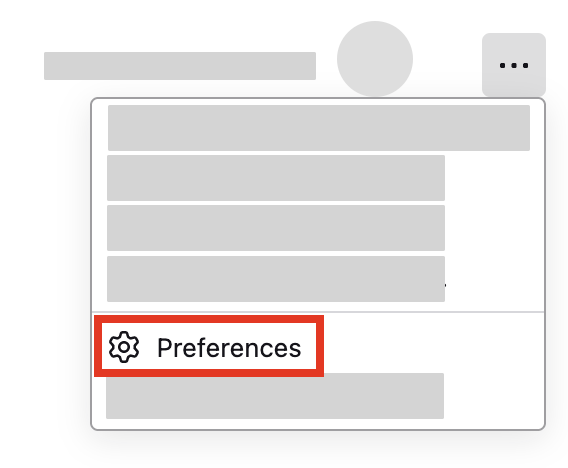Click the middle dot of the ellipsis icon
Viewport: 568px width, 468px height.
(x=514, y=66)
